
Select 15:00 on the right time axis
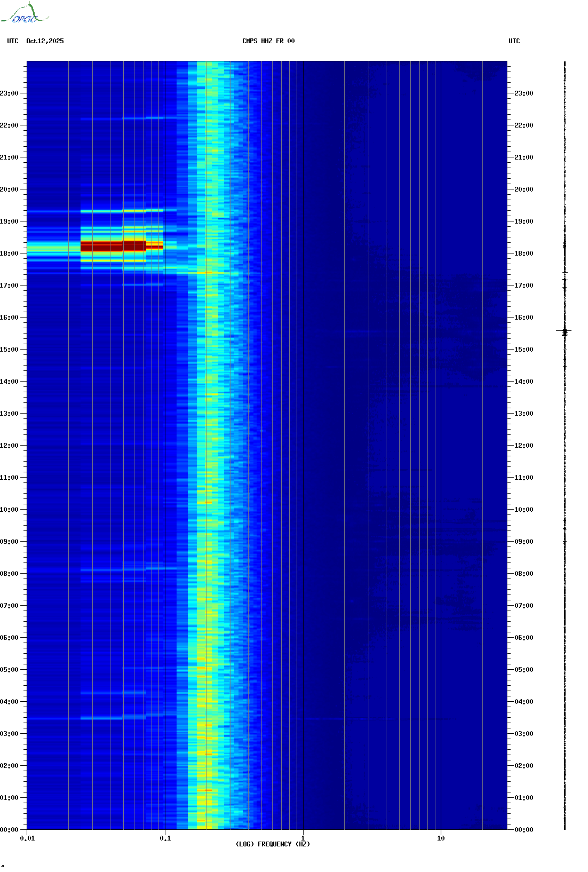pyautogui.click(x=524, y=350)
